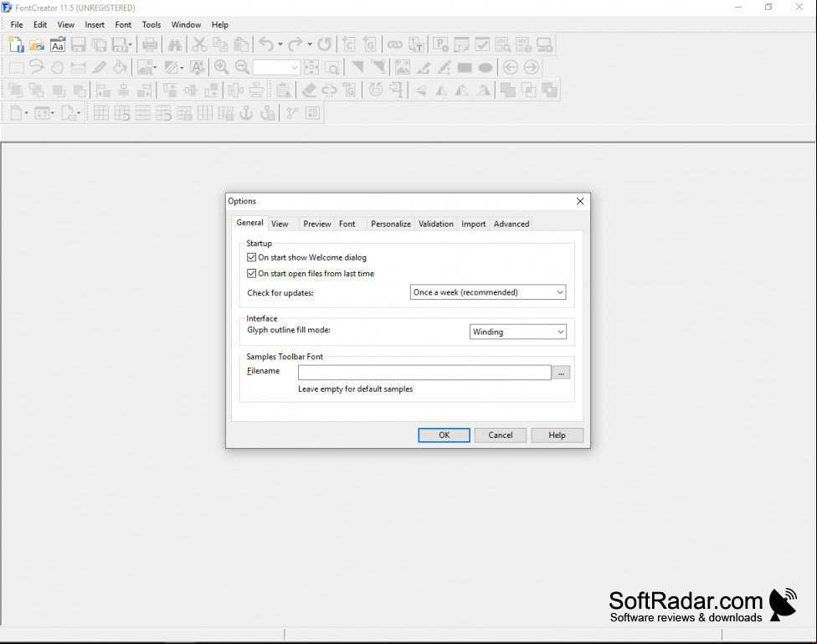This screenshot has height=644, width=817.
Task: Expand the Redo history dropdown arrow
Action: click(310, 45)
